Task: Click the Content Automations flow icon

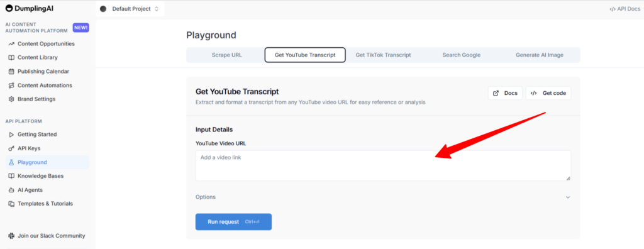Action: 11,86
